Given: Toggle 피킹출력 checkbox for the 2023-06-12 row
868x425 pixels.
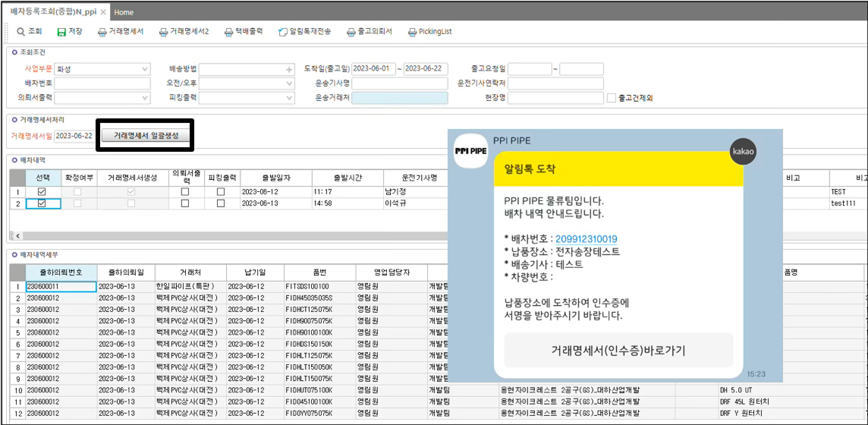Looking at the screenshot, I should [221, 191].
